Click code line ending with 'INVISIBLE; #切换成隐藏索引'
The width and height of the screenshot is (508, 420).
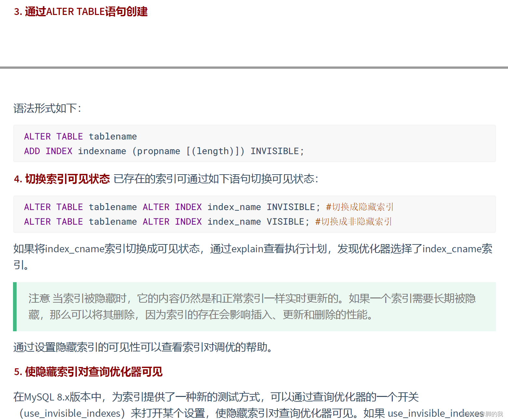[209, 207]
